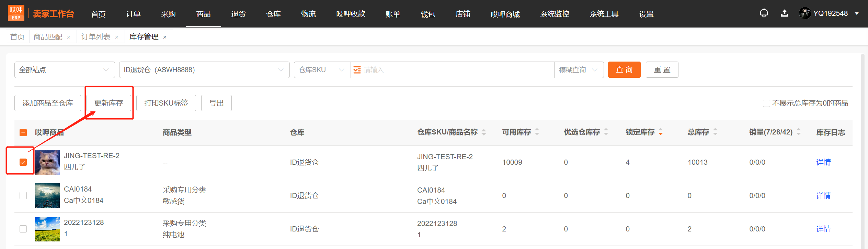
Task: Uncheck the JING-TEST-RE-2 row checkbox
Action: coord(23,162)
